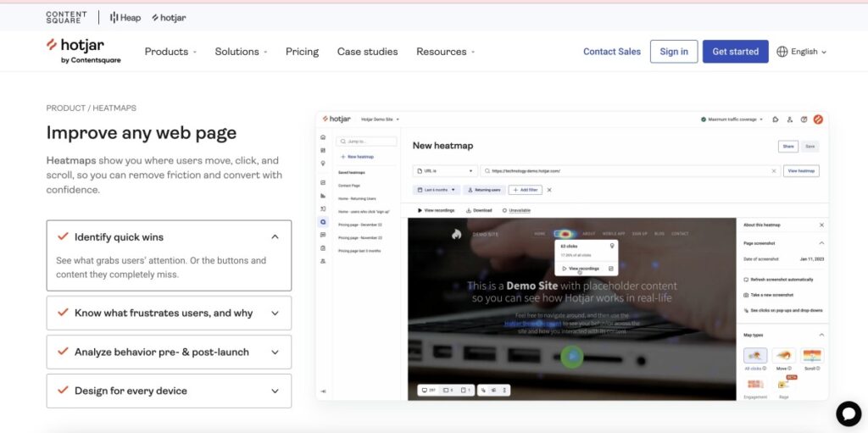Viewport: 868px width, 433px height.
Task: Close the About this heatmap panel
Action: [x=821, y=225]
